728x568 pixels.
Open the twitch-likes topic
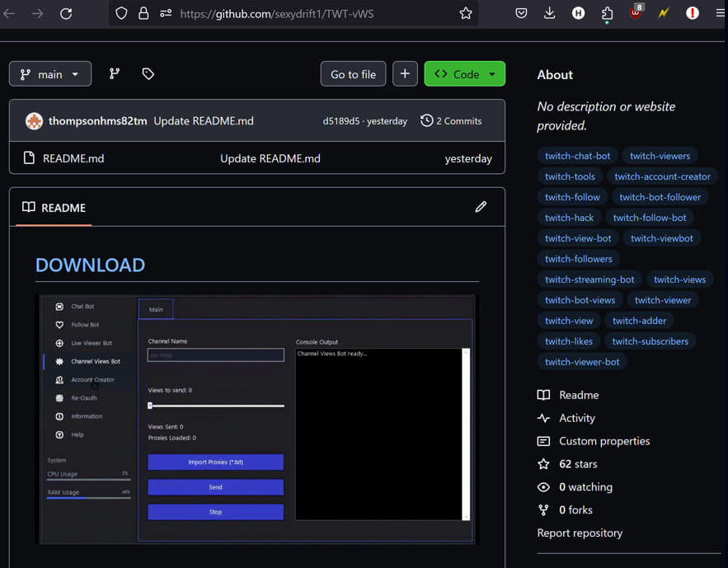[x=569, y=341]
